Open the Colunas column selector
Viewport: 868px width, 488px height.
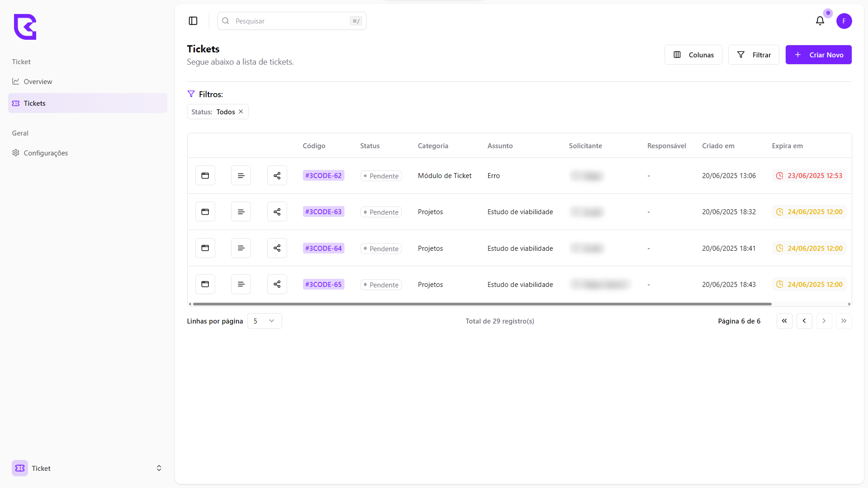point(693,55)
